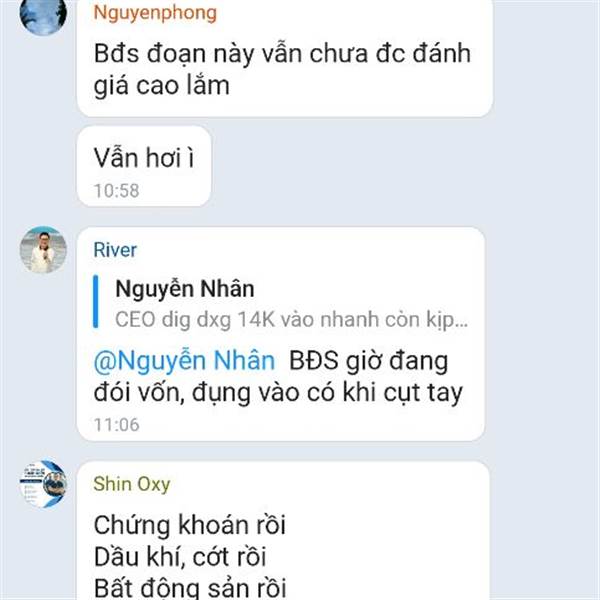This screenshot has width=600, height=600.
Task: Tap the quoted author name Nguyễn Nhân
Action: tap(185, 289)
